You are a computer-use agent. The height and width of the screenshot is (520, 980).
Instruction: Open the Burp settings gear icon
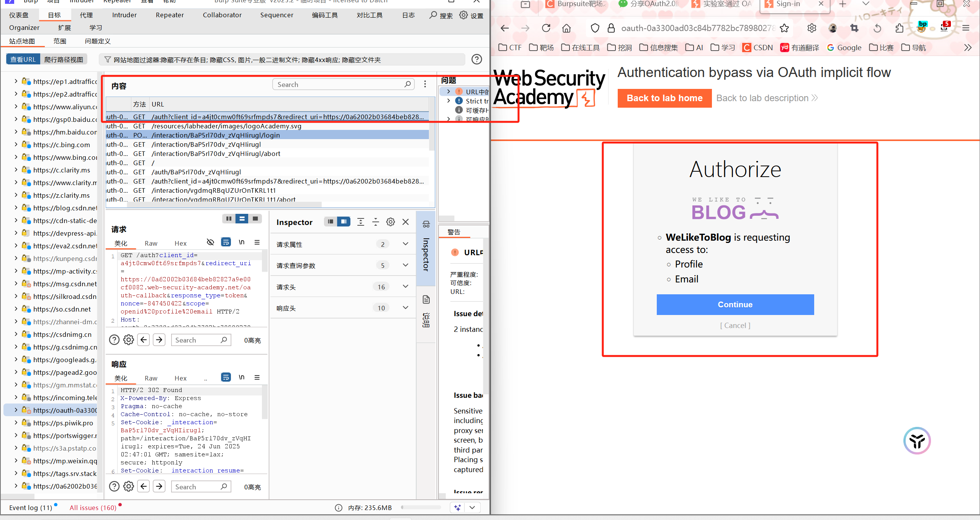click(x=464, y=15)
